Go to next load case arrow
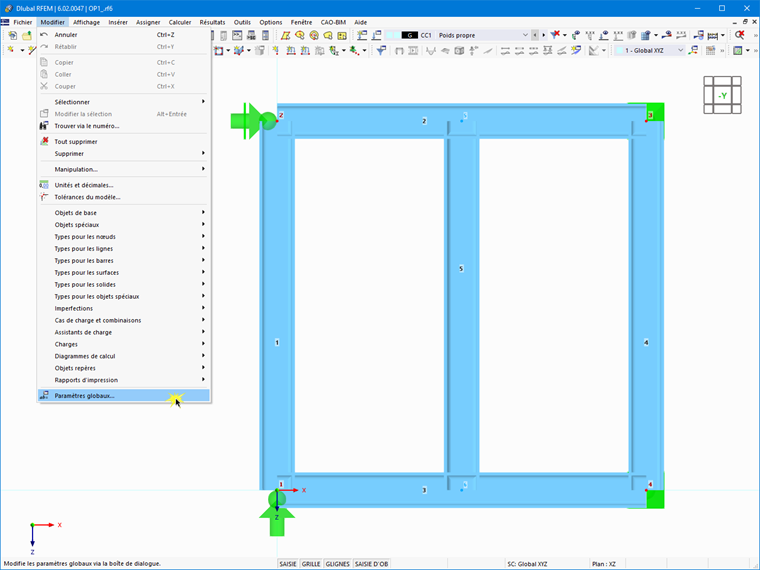 (x=543, y=35)
